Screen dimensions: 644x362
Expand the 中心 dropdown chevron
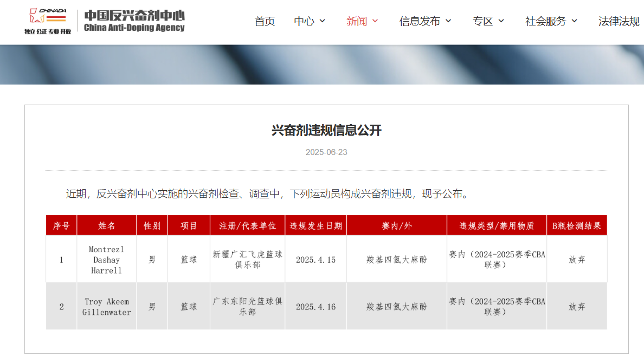click(323, 21)
